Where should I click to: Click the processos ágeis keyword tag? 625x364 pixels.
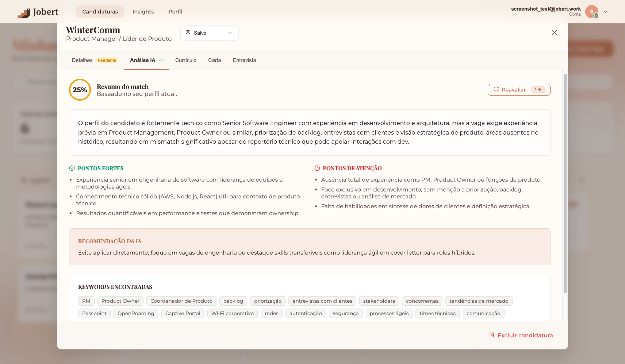tap(389, 313)
